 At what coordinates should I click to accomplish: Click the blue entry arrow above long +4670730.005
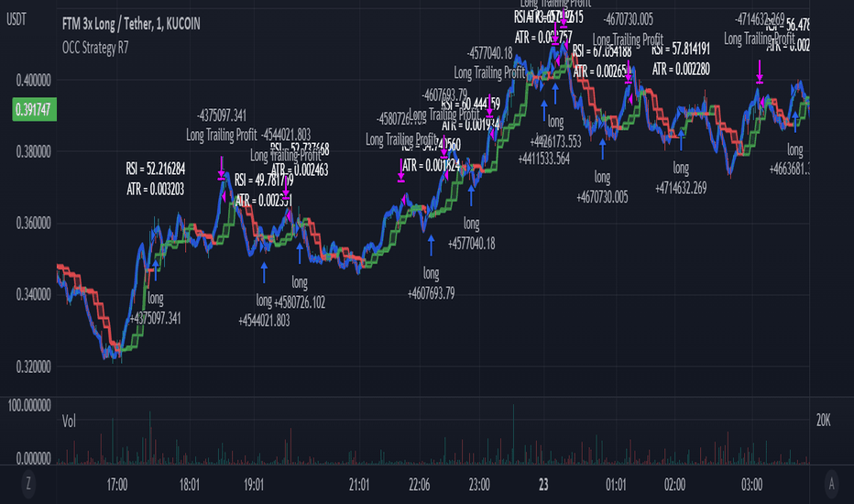[x=602, y=148]
